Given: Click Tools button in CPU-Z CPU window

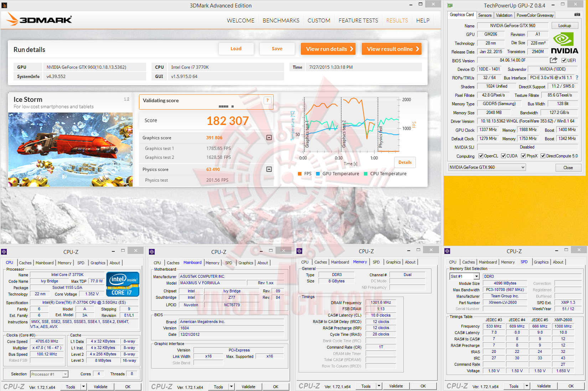Looking at the screenshot, I should (x=71, y=387).
